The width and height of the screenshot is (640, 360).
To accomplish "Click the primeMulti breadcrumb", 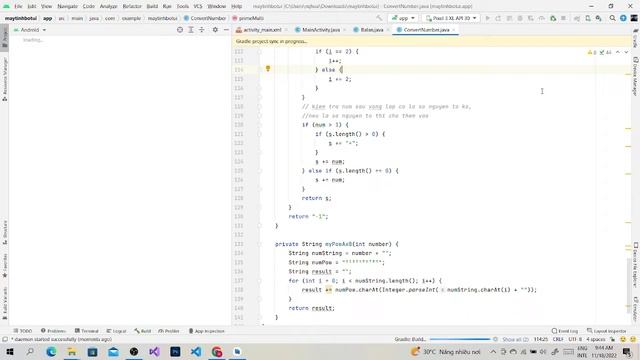I will click(248, 18).
